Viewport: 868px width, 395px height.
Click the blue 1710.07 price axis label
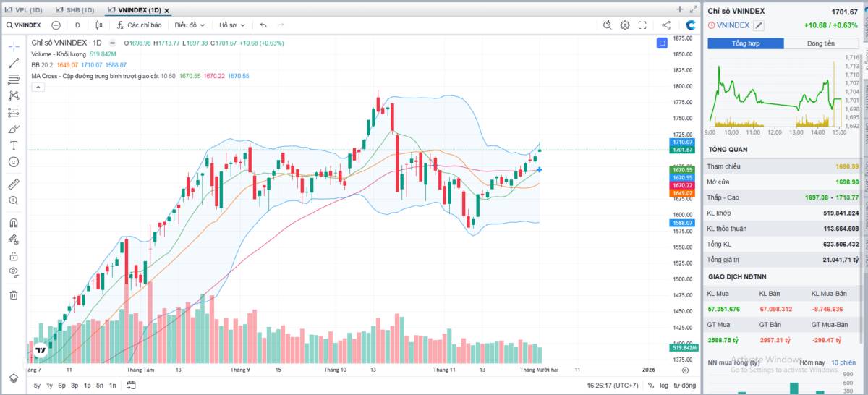coord(683,143)
